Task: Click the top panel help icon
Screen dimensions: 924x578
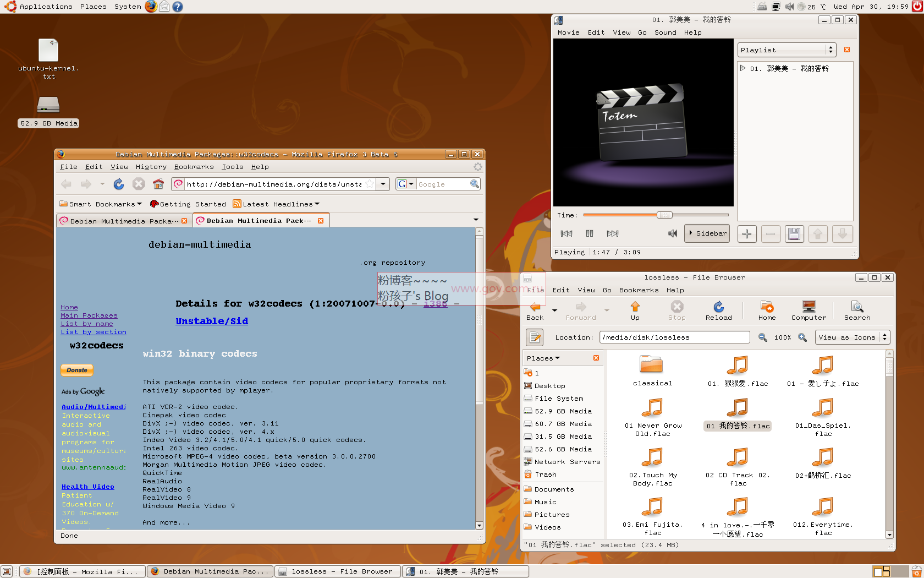Action: click(x=177, y=7)
